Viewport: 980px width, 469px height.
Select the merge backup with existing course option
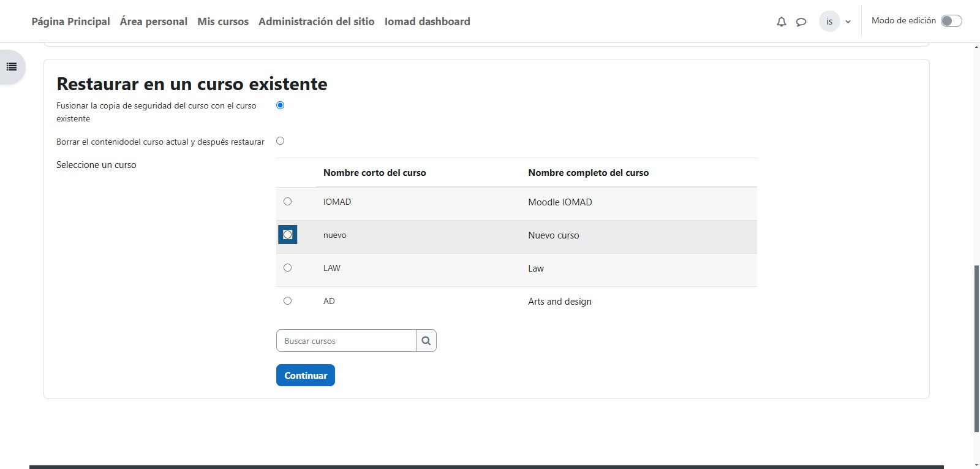[281, 105]
